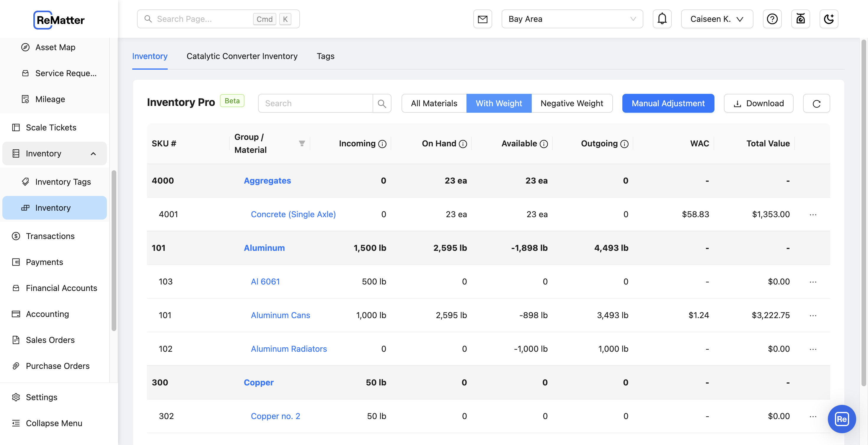Open the mail envelope icon
The width and height of the screenshot is (868, 445).
point(482,19)
